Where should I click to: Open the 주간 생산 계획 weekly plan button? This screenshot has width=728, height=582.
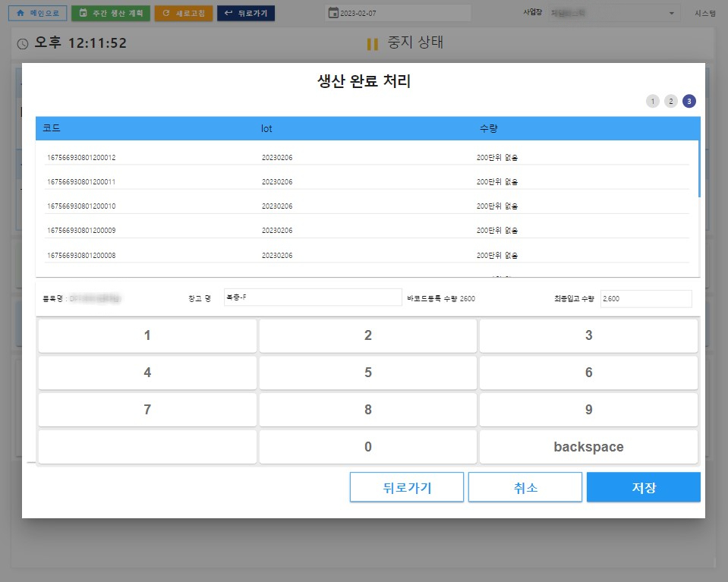[111, 13]
